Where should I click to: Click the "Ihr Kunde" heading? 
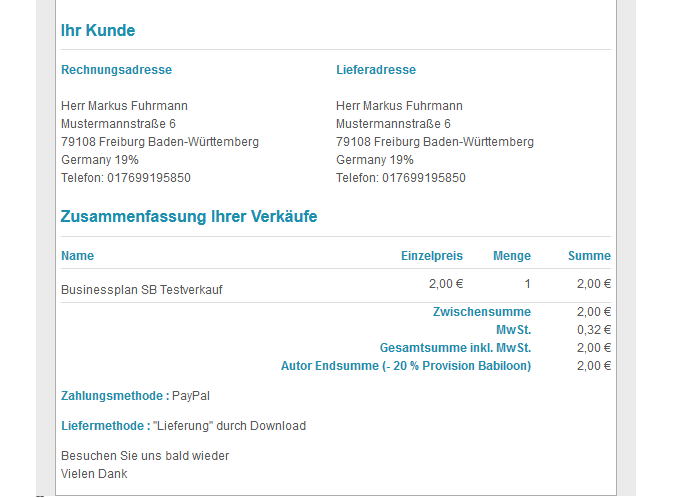[98, 31]
